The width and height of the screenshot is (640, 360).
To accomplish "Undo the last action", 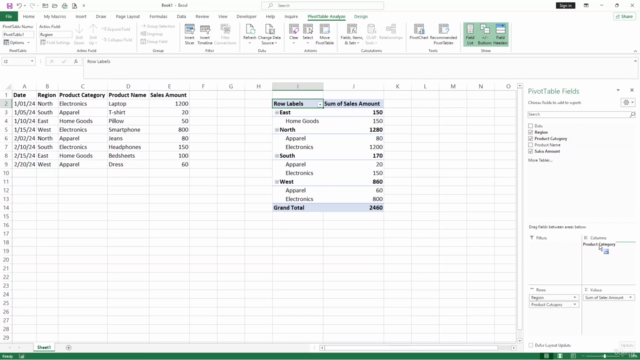I will [x=19, y=6].
